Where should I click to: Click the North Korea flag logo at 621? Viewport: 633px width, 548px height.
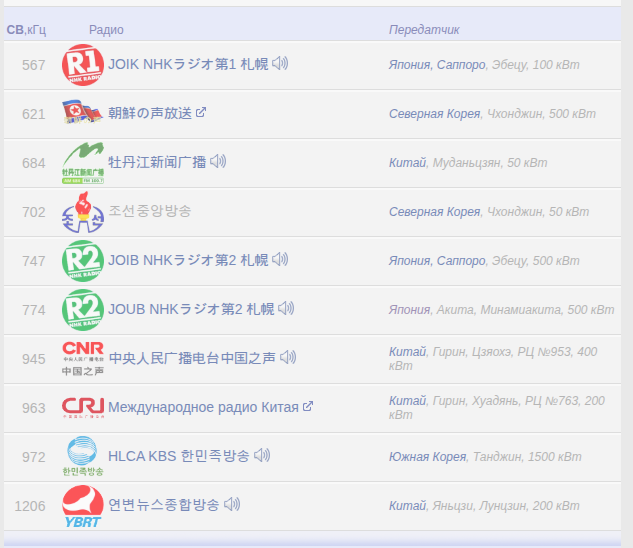tap(83, 112)
